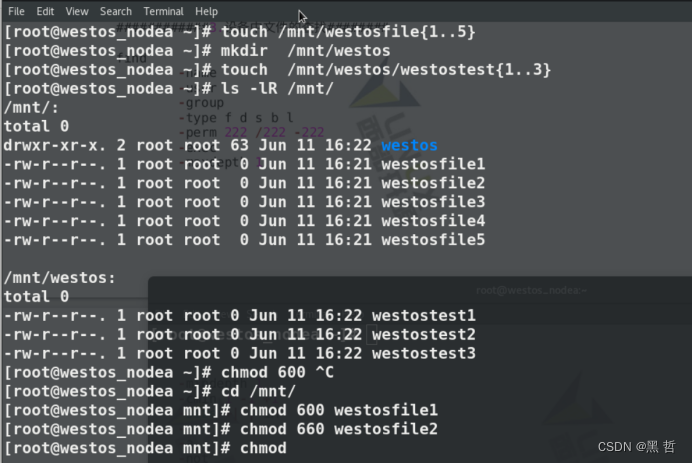The width and height of the screenshot is (692, 463).
Task: Open the Terminal menu
Action: 163,11
